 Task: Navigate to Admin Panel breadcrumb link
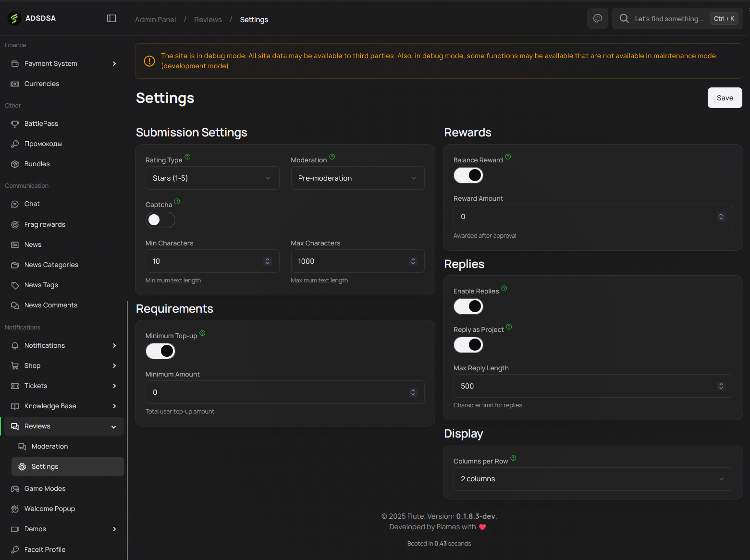[155, 20]
